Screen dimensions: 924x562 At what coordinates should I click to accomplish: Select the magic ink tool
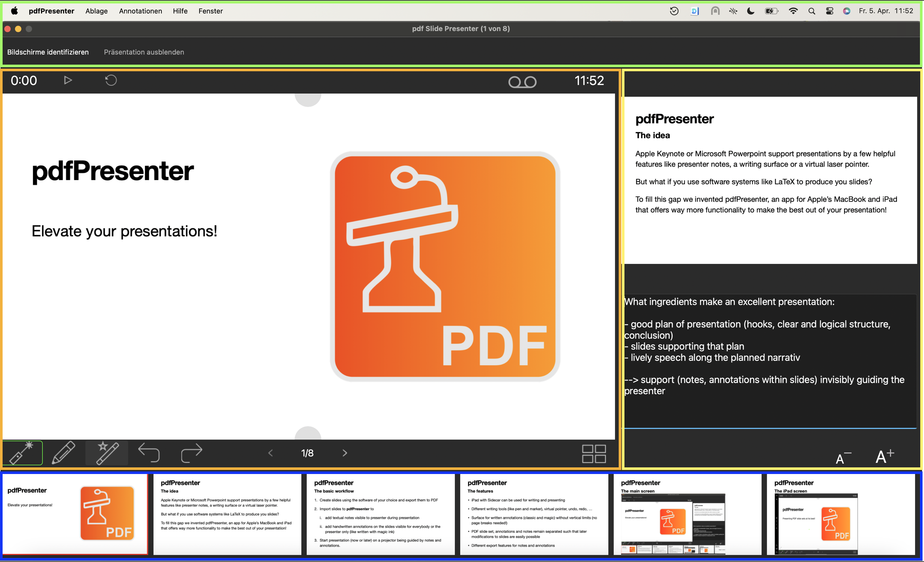106,453
